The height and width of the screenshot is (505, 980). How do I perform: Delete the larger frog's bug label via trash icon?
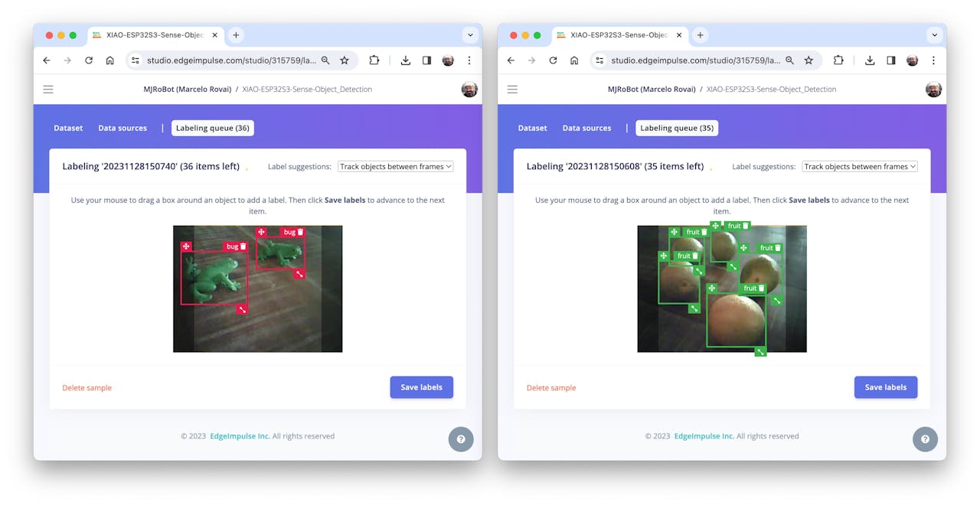coord(243,246)
